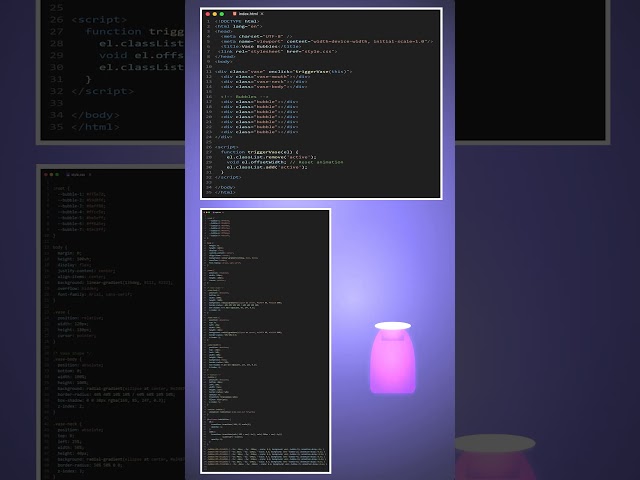Viewport: 640px width, 480px height.
Task: Click justify-content: center; in the blurred CSS window
Action: (87, 271)
